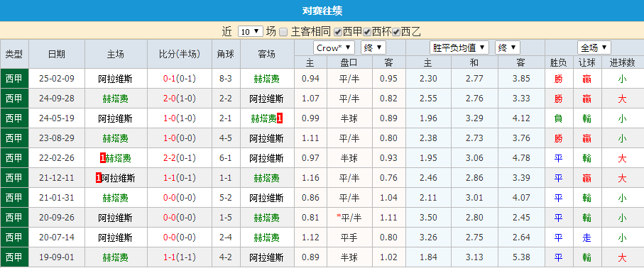Click the score 1-1(1-1) in 19-09-01 row
Image resolution: width=644 pixels, height=268 pixels.
[180, 257]
